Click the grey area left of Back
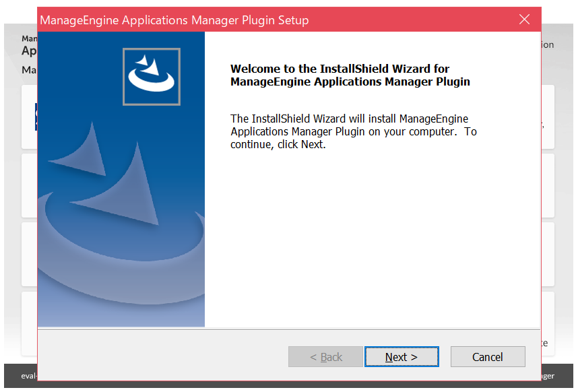 click(x=162, y=357)
